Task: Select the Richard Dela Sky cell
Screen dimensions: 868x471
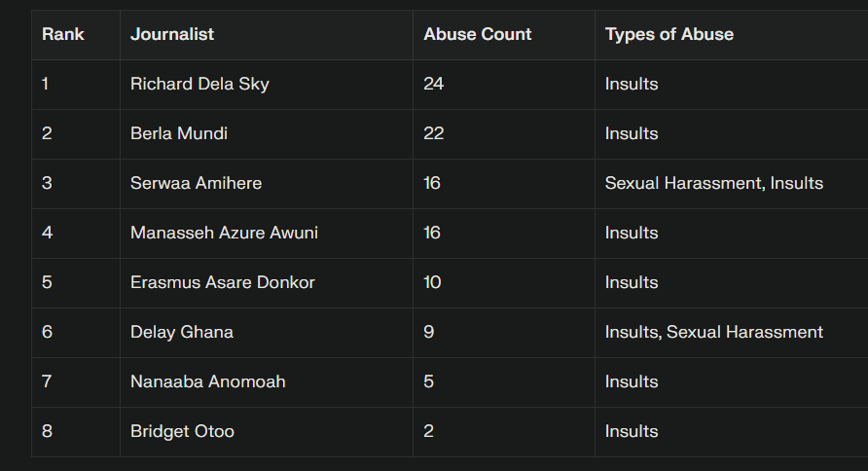Action: point(199,84)
